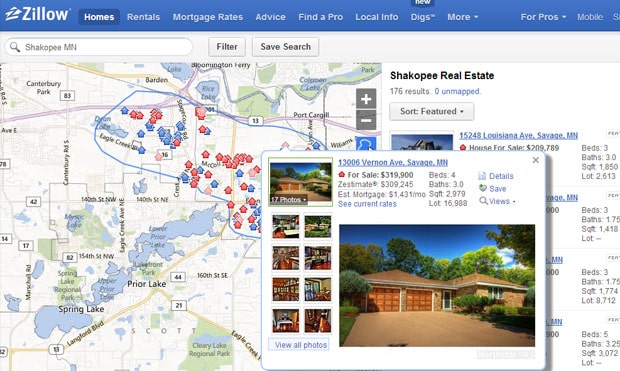Screen dimensions: 620x371
Task: Open the Sort: Featured dropdown
Action: (x=431, y=112)
